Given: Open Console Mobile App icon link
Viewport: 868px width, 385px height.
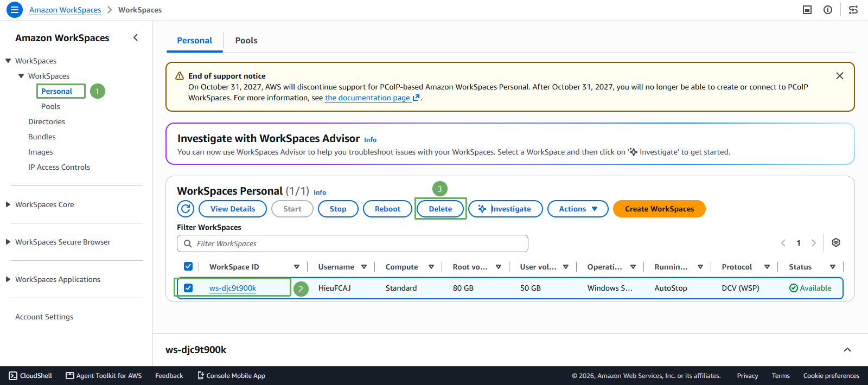Looking at the screenshot, I should click(x=231, y=376).
